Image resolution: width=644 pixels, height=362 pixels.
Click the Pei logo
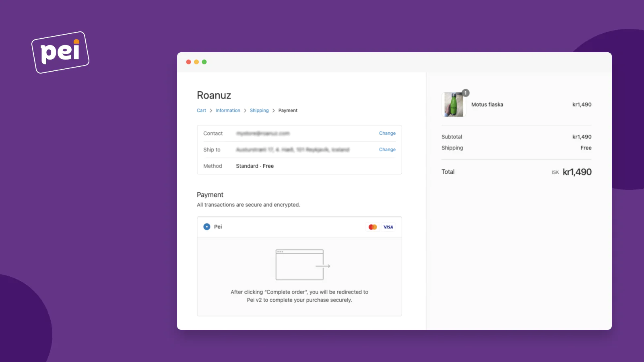coord(60,52)
